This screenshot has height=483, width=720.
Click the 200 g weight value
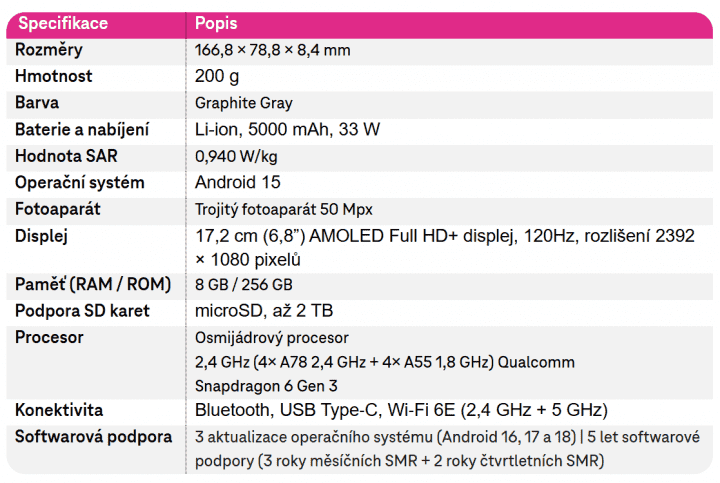217,76
